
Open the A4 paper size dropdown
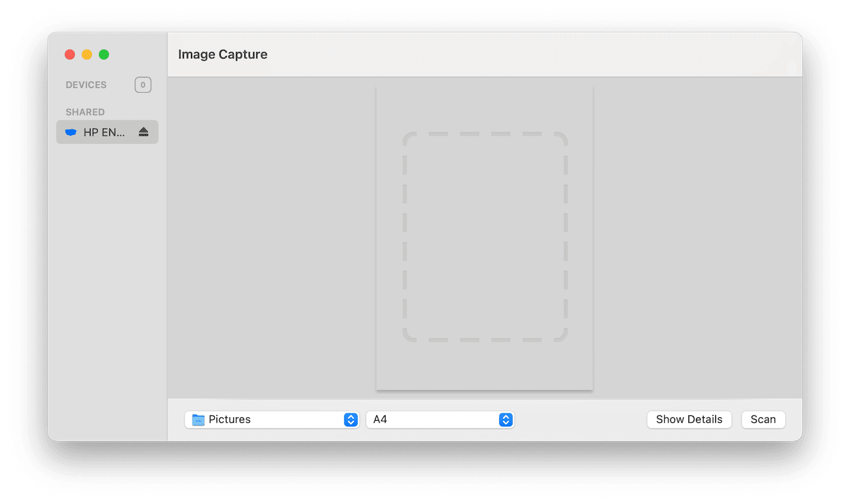[x=439, y=420]
